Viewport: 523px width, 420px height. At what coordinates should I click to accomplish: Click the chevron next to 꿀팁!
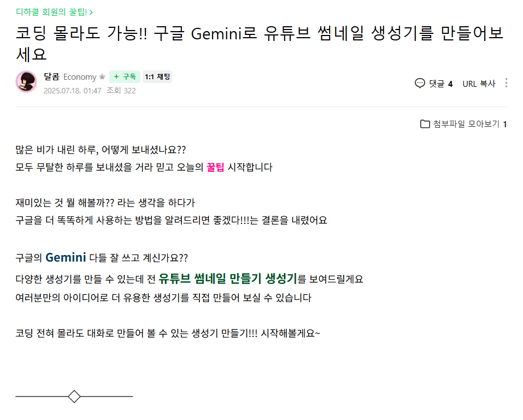[91, 13]
